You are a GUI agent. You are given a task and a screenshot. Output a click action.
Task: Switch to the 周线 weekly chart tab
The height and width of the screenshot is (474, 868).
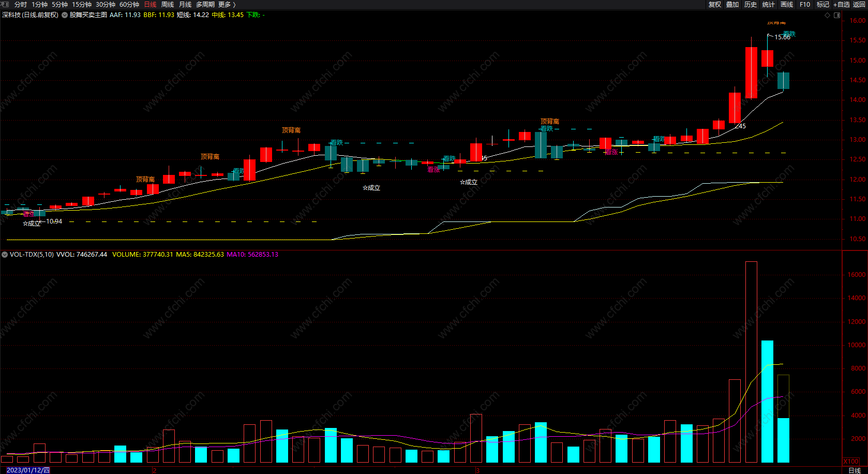[168, 5]
